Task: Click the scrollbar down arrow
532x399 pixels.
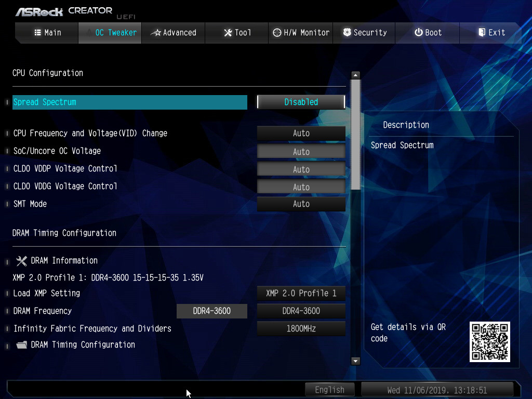Action: click(356, 361)
